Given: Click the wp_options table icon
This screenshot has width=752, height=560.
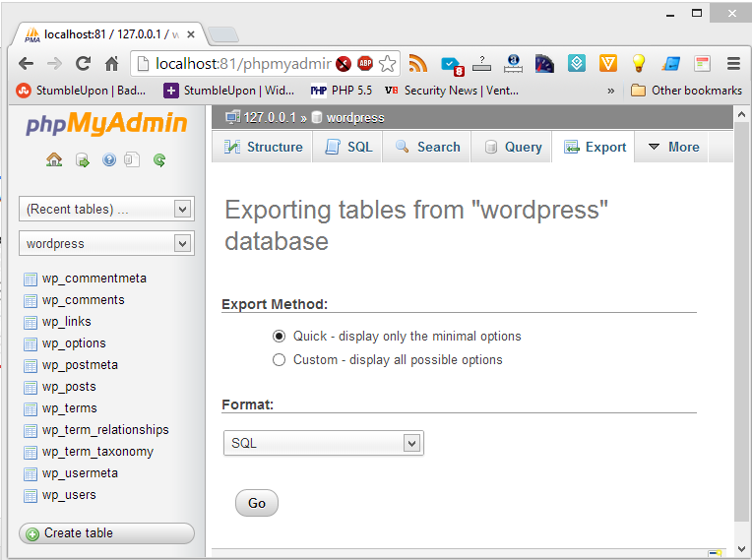Looking at the screenshot, I should pos(31,343).
